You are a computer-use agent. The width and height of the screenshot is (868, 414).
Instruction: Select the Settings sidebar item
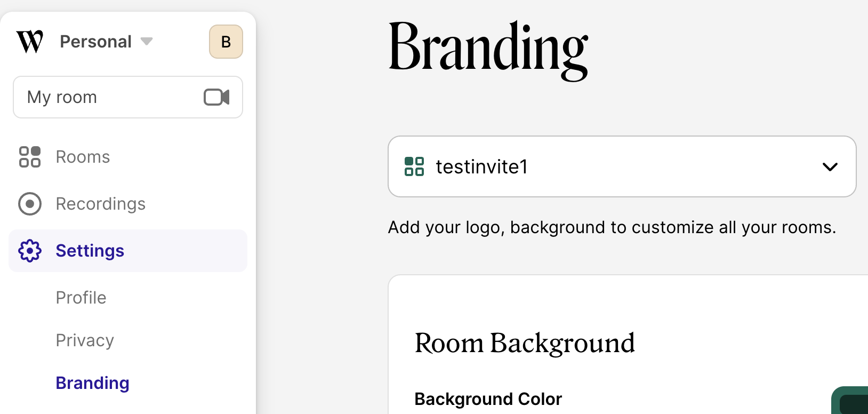tap(90, 251)
